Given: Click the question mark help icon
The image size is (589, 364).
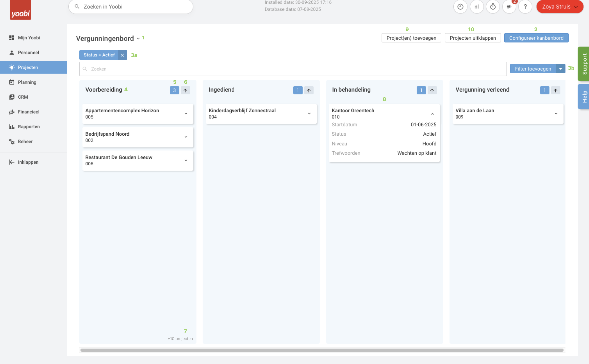Looking at the screenshot, I should [x=525, y=7].
